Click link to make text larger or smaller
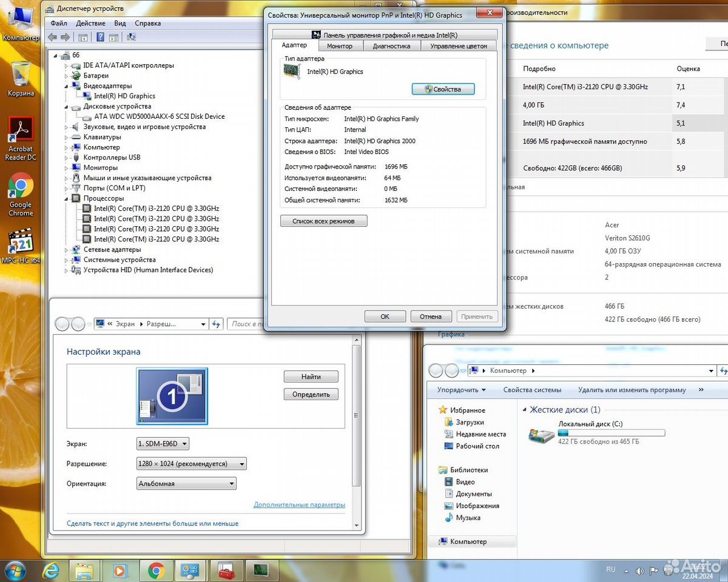728x582 pixels. (152, 523)
